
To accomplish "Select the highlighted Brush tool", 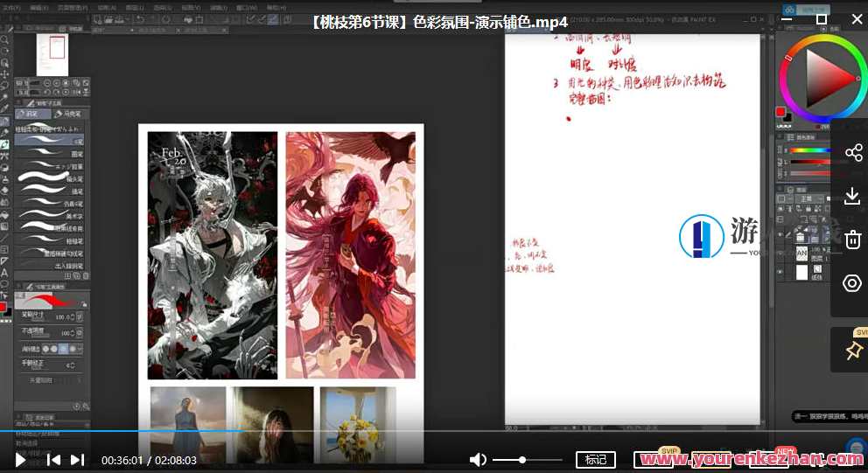I will point(4,145).
